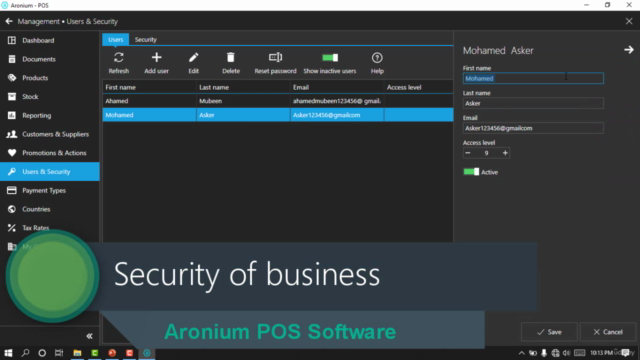This screenshot has width=640, height=360.
Task: Open Payment Types in the sidebar
Action: pos(49,191)
